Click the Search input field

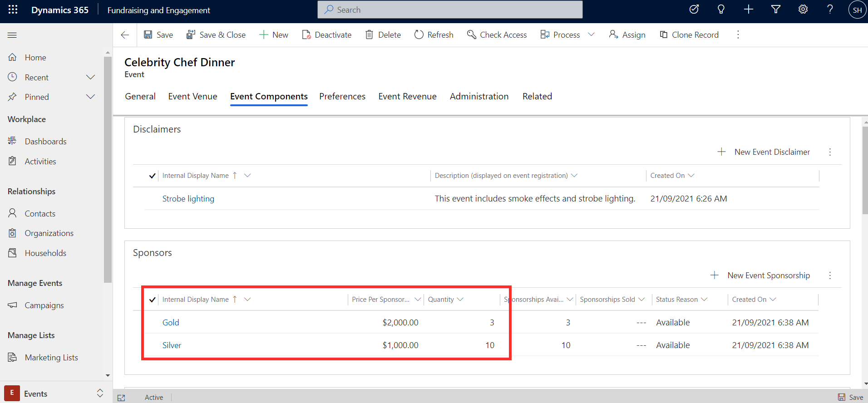450,10
